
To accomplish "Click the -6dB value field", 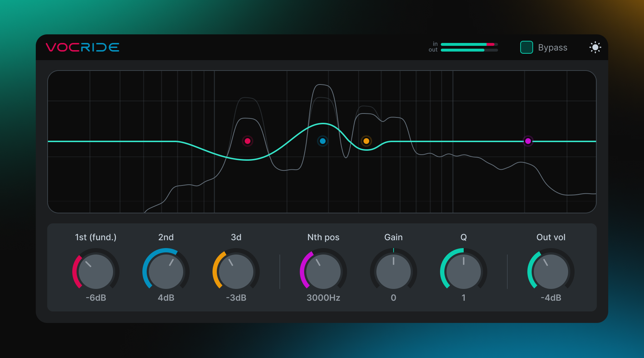I will 96,298.
